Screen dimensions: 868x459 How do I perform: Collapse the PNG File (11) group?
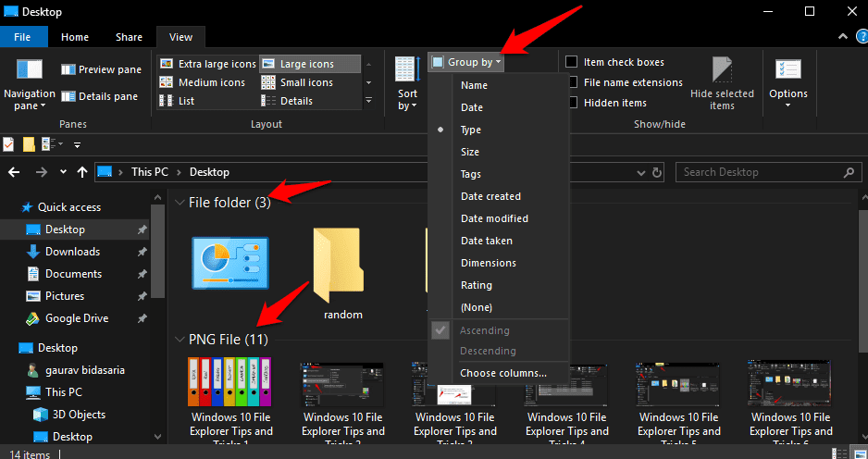pyautogui.click(x=180, y=339)
